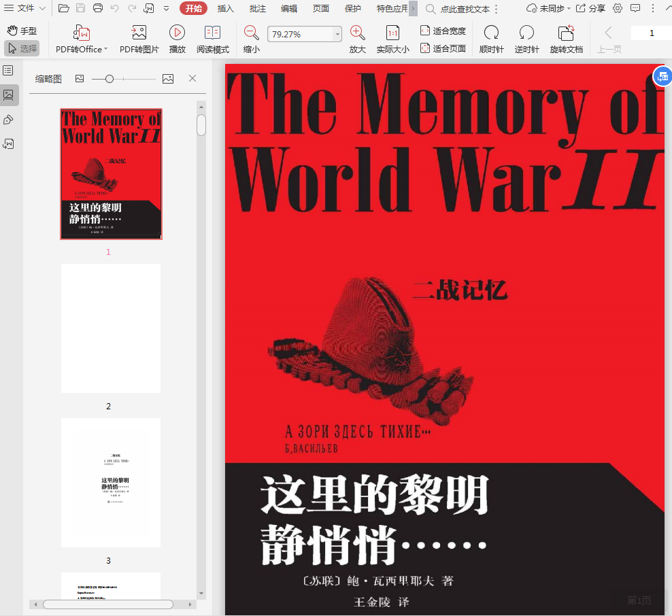The height and width of the screenshot is (616, 672).
Task: Click the 分享 share button
Action: point(590,9)
